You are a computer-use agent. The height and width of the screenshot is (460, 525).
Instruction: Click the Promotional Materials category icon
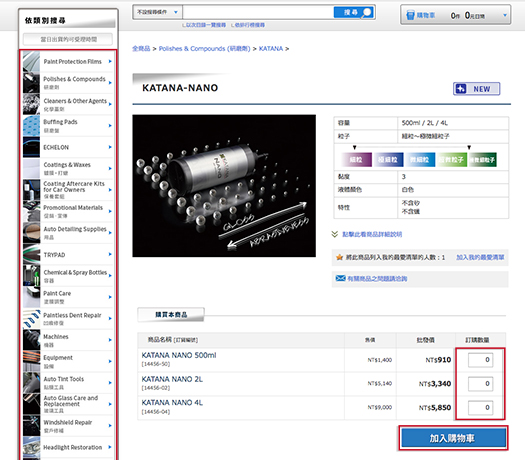(x=31, y=211)
